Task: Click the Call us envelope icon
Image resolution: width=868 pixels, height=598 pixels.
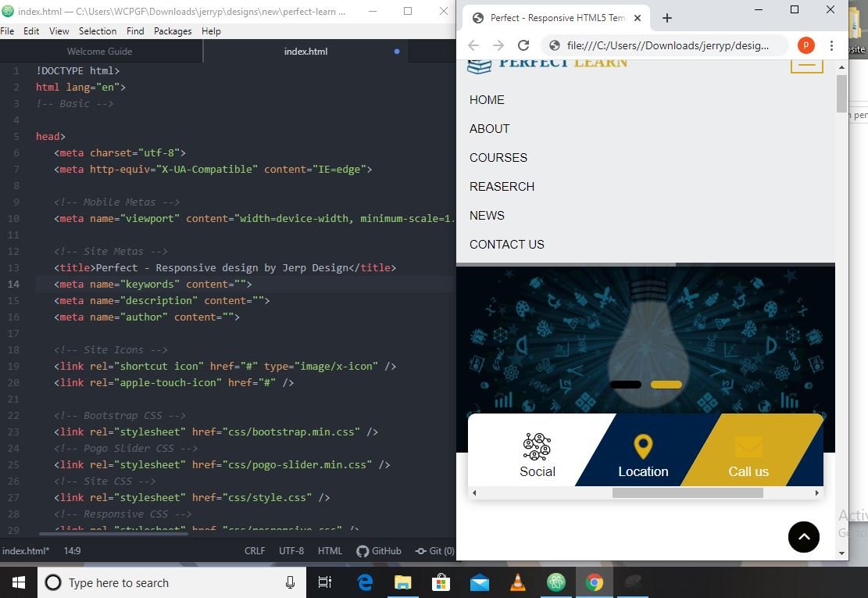Action: [748, 447]
